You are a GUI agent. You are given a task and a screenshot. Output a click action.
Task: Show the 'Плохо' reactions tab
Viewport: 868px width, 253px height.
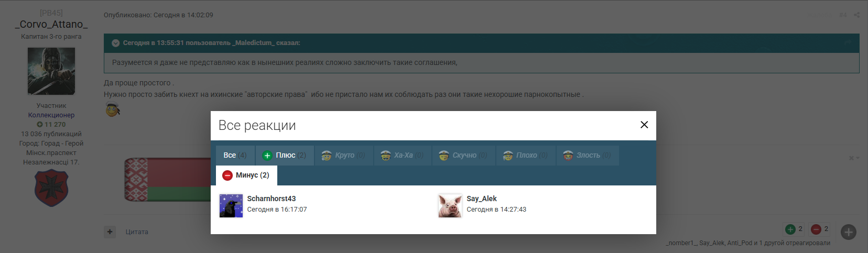point(525,156)
